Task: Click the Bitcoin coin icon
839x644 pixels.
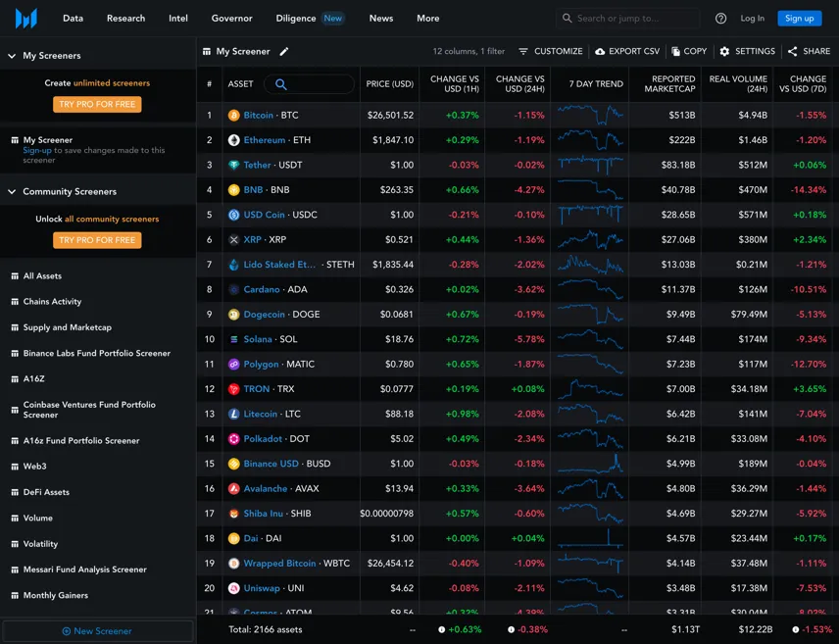Action: (234, 115)
